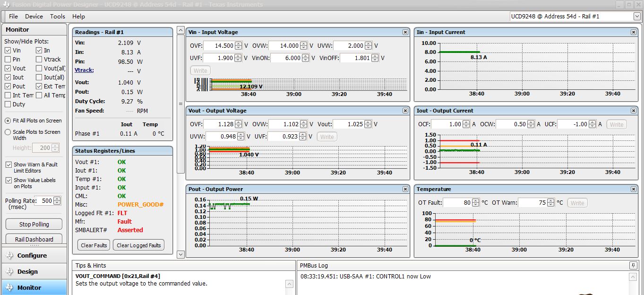Enable the Duty plot checkbox
644x295 pixels.
tap(8, 104)
